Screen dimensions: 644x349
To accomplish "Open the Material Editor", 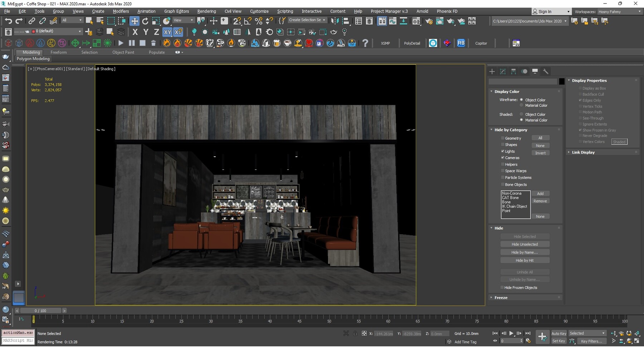I will point(416,20).
